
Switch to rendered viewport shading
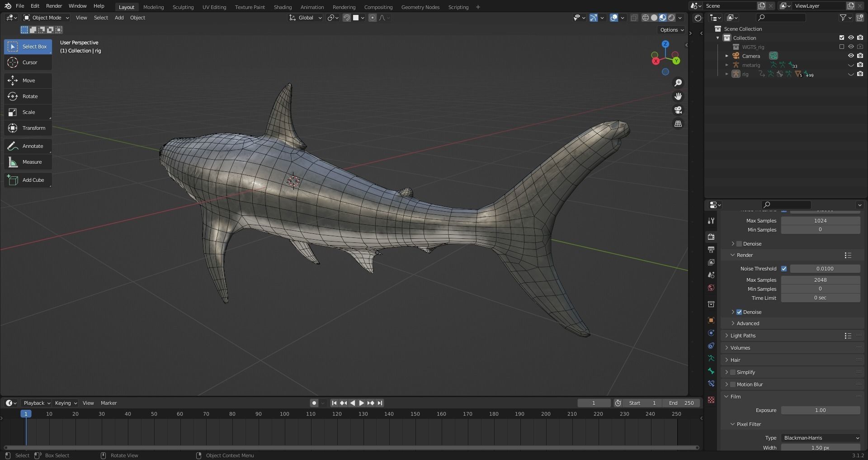pos(671,18)
